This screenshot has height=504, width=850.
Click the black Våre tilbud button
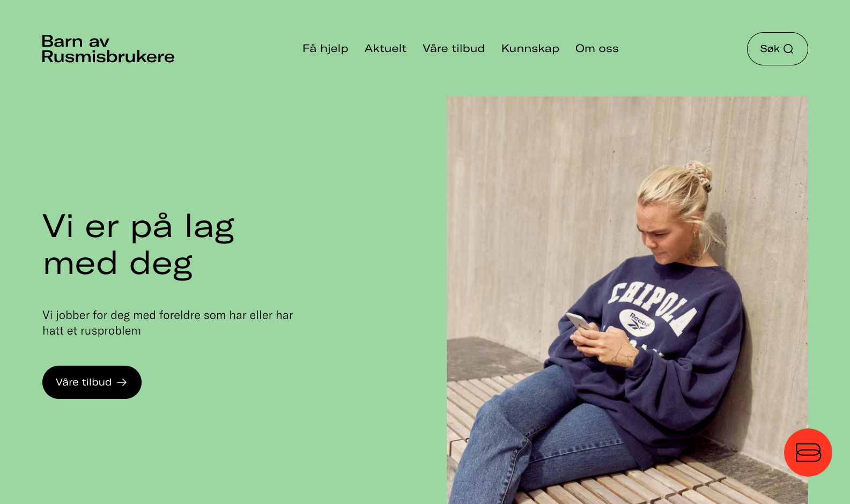[x=92, y=382]
